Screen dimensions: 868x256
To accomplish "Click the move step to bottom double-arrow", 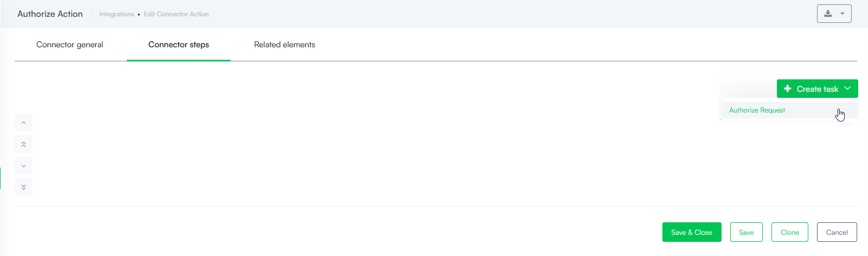I will (23, 187).
